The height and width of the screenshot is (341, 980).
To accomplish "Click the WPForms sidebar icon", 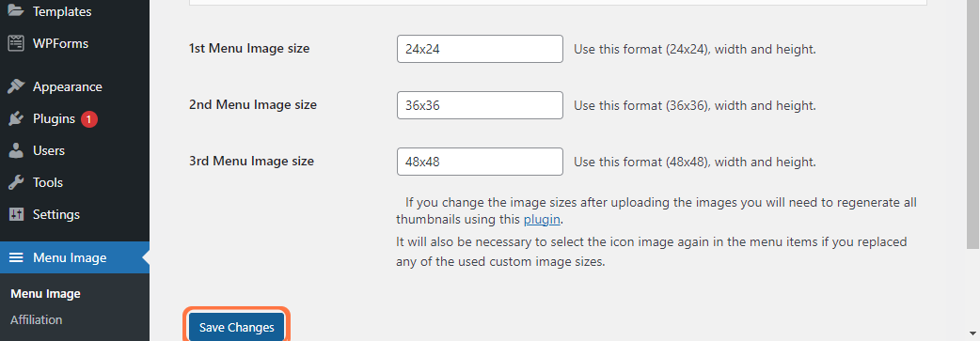I will coord(16,44).
